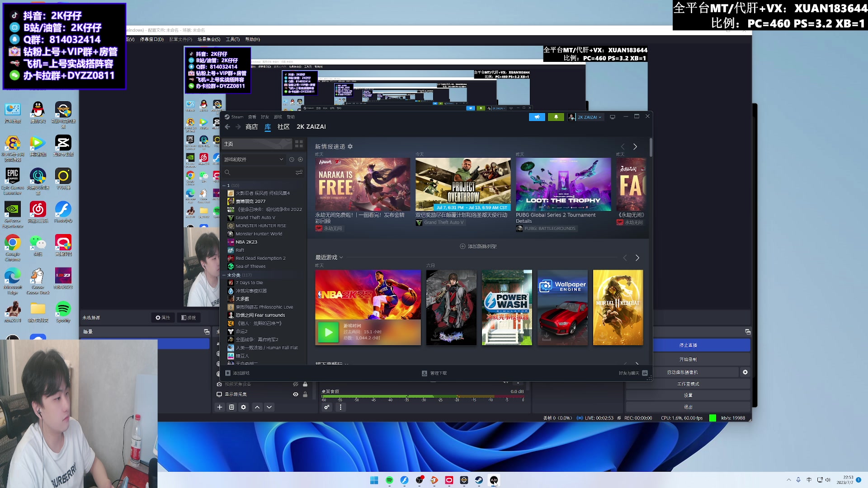
Task: Add a new source with OBS plus button
Action: click(220, 407)
